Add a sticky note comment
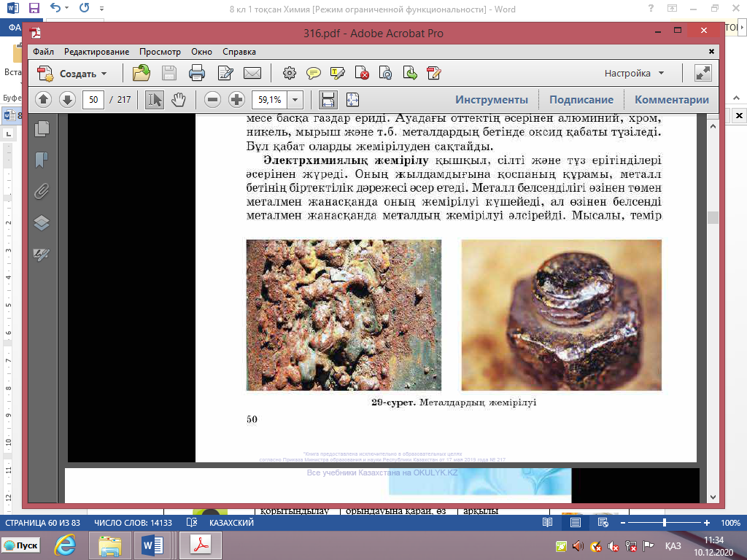The image size is (747, 560). [314, 73]
